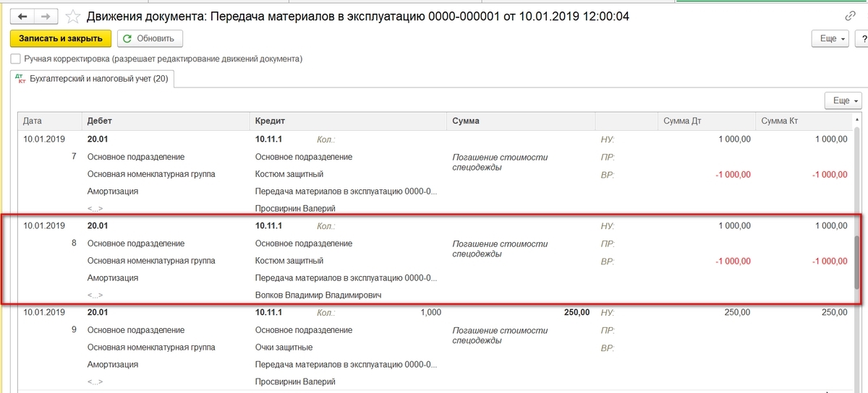Click the forward navigation arrow
Image resolution: width=868 pixels, height=393 pixels.
(46, 16)
